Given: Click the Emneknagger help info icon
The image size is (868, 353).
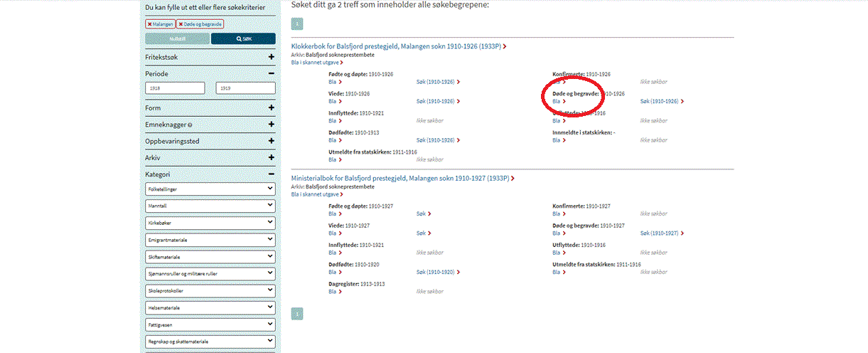Looking at the screenshot, I should pyautogui.click(x=190, y=125).
